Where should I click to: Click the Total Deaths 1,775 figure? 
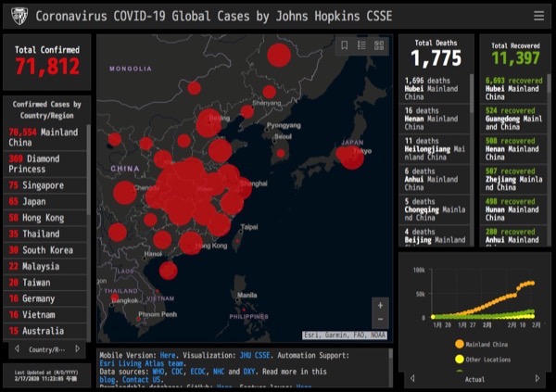point(436,58)
